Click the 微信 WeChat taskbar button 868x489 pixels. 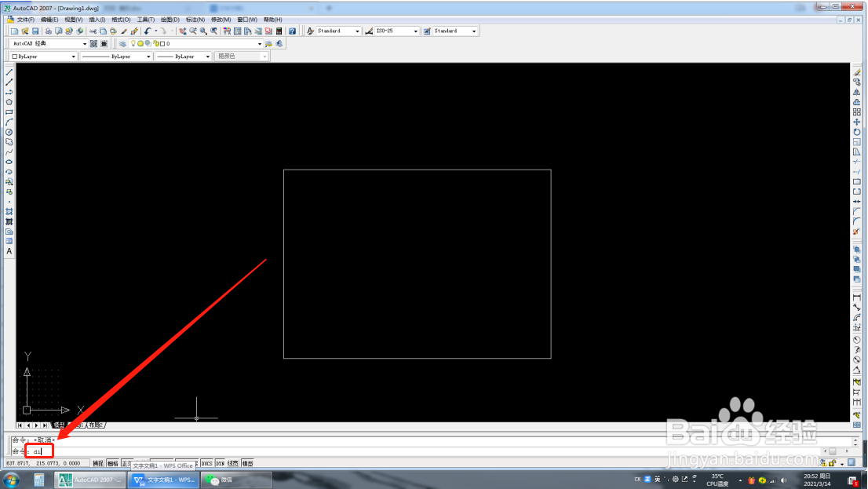(236, 480)
